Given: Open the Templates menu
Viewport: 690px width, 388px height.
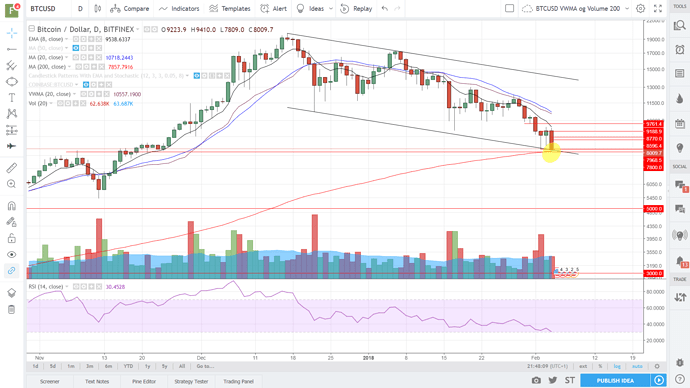Looking at the screenshot, I should pyautogui.click(x=230, y=8).
